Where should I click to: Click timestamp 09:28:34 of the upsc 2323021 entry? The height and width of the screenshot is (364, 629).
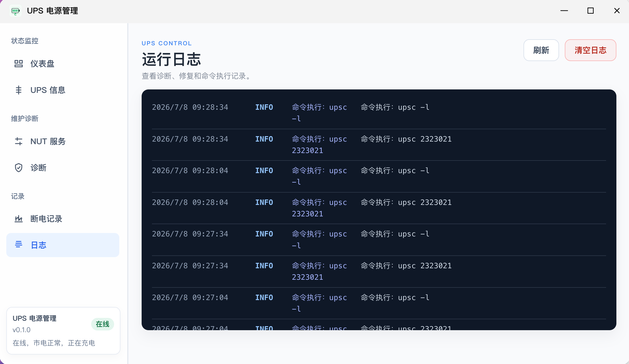[190, 139]
